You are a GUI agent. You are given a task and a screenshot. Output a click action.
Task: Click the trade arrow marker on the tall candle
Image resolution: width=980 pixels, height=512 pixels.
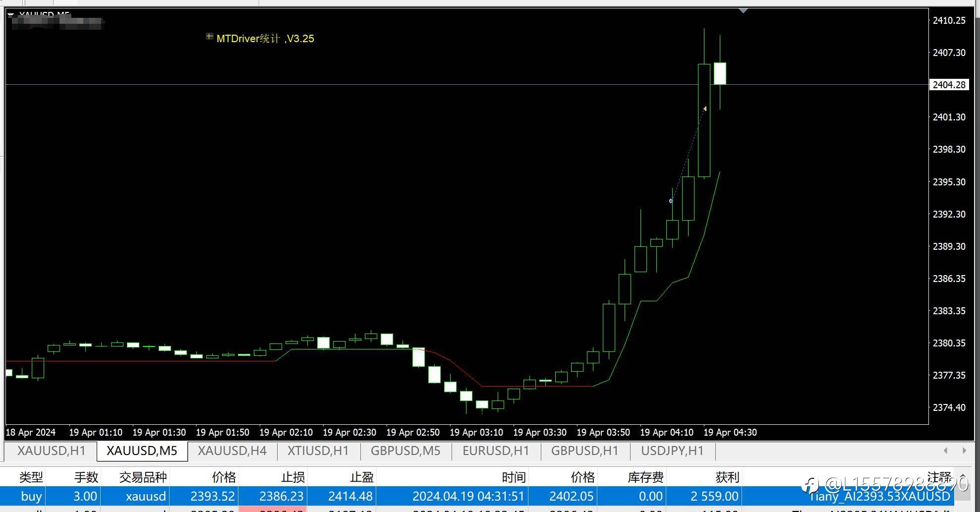pos(705,109)
